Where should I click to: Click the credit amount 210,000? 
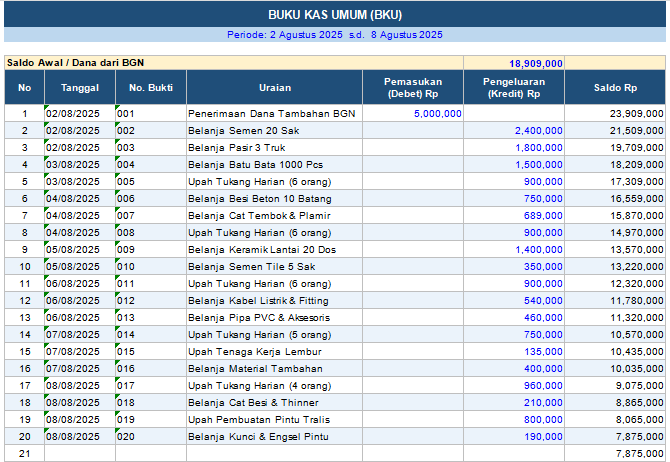pyautogui.click(x=514, y=402)
